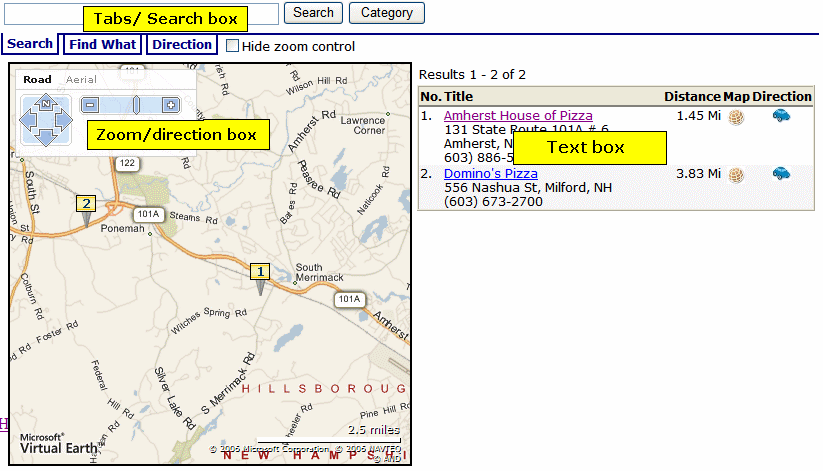Switch the map to Road view
Screen dimensions: 823x471
point(37,79)
